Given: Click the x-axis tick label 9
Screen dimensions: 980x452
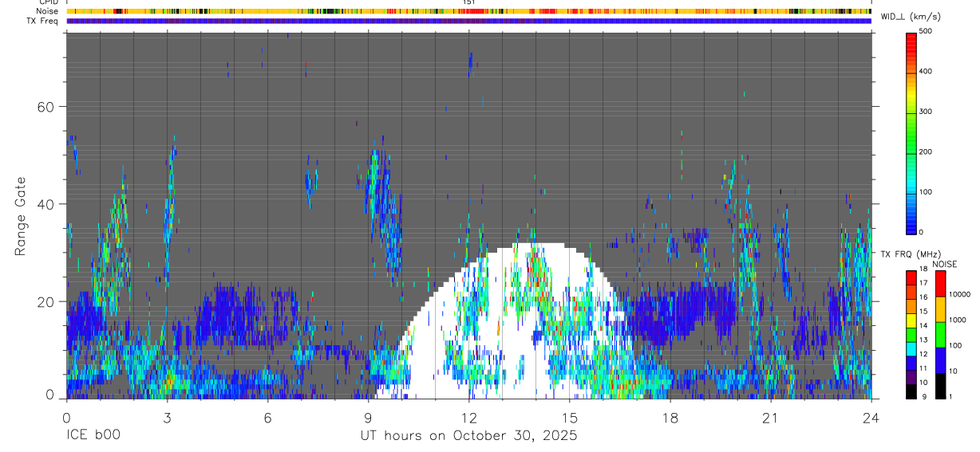Looking at the screenshot, I should [x=368, y=417].
